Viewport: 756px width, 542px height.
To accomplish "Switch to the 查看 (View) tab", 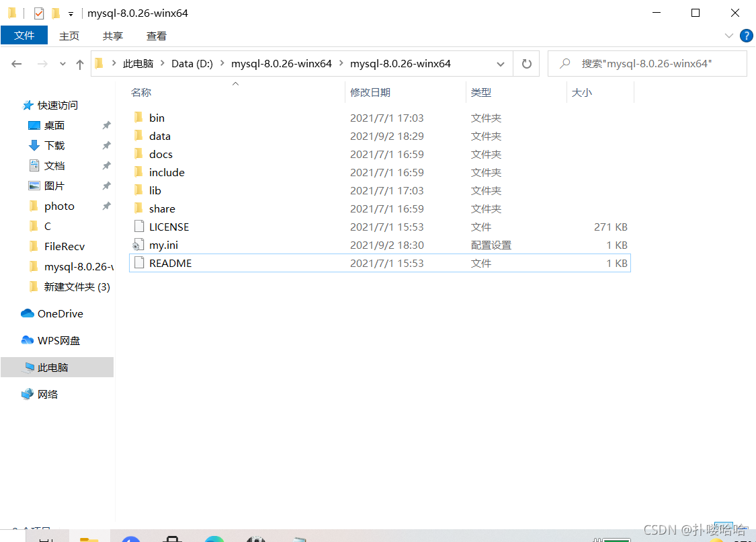I will click(x=157, y=36).
